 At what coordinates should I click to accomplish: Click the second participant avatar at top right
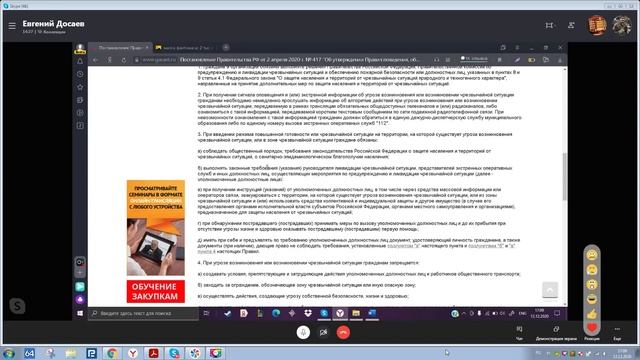621,25
